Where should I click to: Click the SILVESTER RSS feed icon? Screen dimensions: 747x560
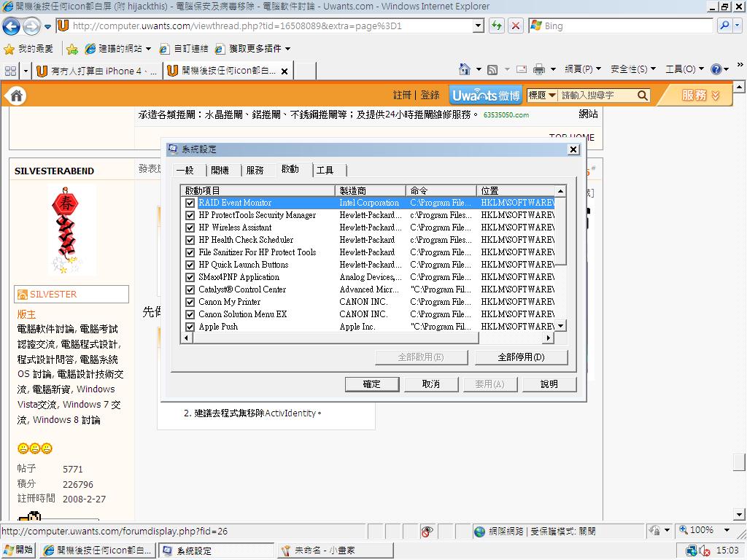pyautogui.click(x=23, y=295)
